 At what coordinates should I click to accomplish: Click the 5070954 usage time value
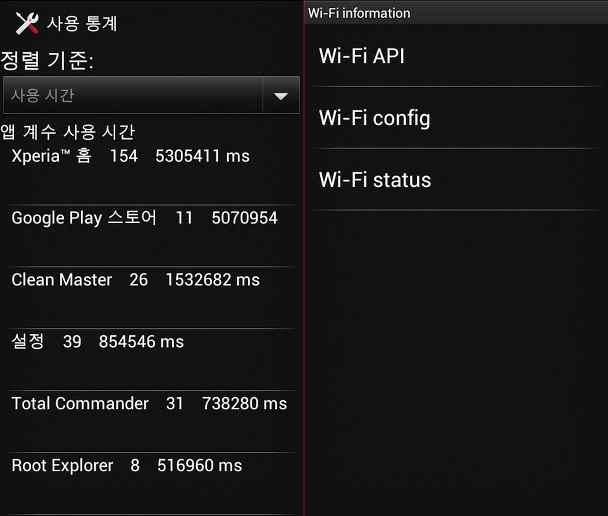[x=245, y=218]
